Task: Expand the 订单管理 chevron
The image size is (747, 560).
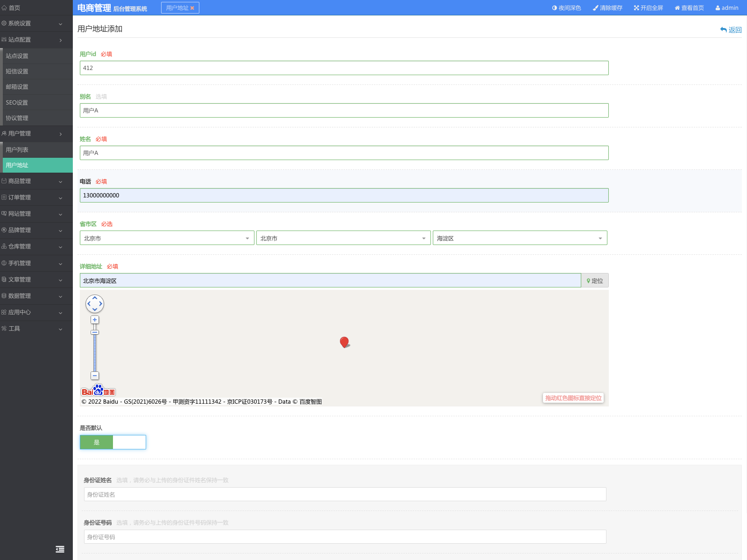Action: click(61, 198)
